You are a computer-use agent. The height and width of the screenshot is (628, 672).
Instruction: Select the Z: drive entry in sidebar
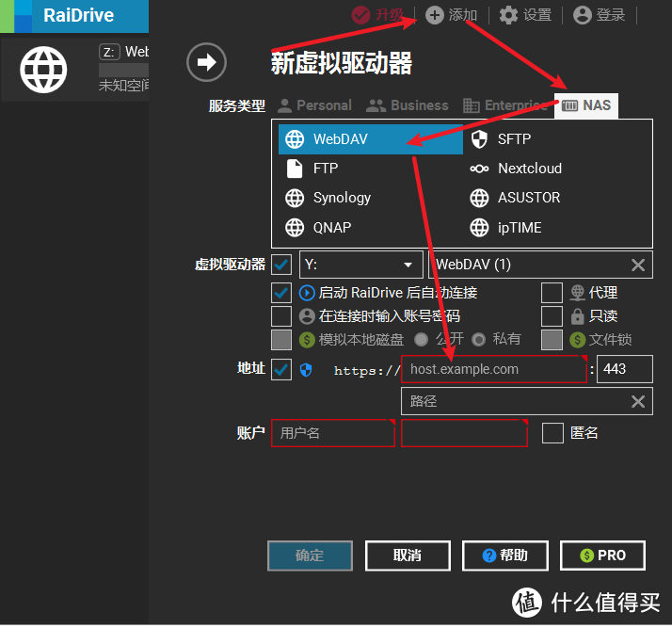tap(74, 70)
